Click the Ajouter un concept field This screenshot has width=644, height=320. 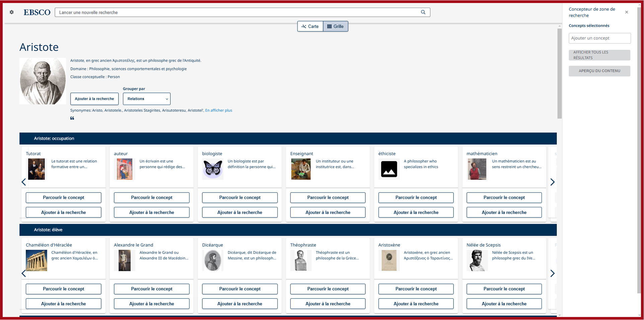pos(599,38)
